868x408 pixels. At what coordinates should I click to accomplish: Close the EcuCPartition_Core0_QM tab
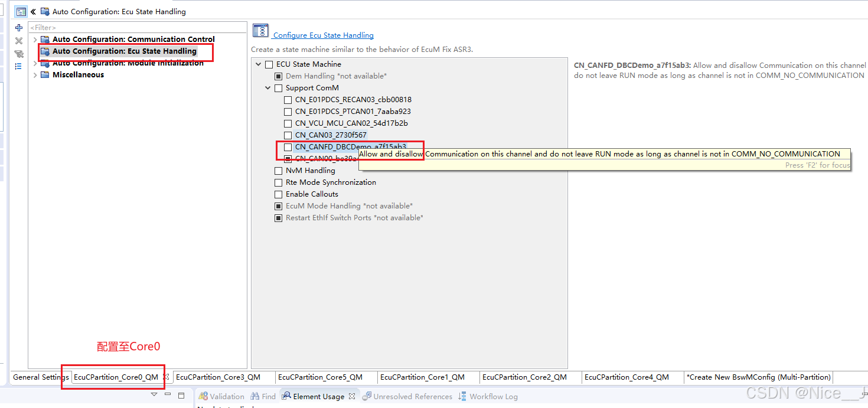(x=166, y=377)
